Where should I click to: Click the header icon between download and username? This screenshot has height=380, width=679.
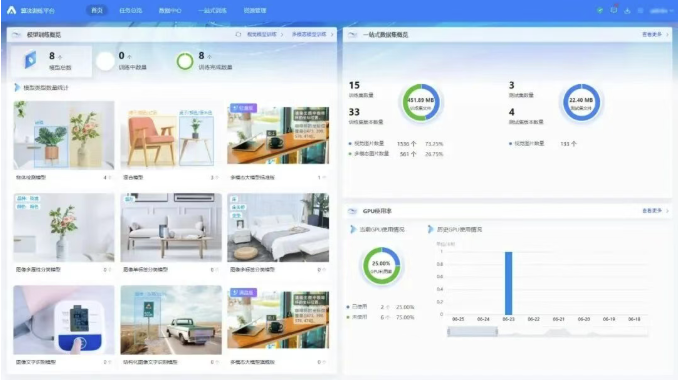[640, 10]
